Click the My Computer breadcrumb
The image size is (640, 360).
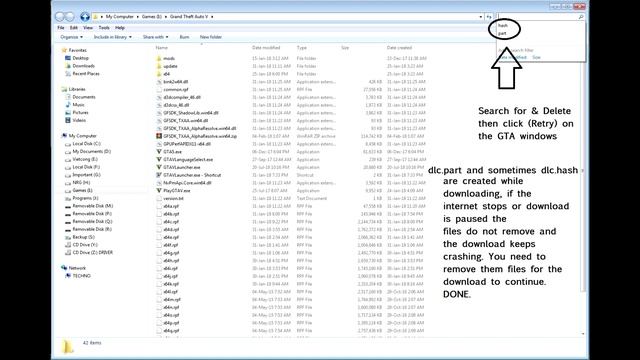[120, 17]
